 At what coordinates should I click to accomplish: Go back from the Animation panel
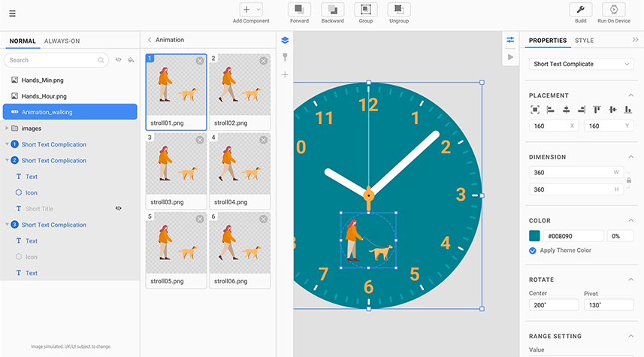pyautogui.click(x=149, y=40)
